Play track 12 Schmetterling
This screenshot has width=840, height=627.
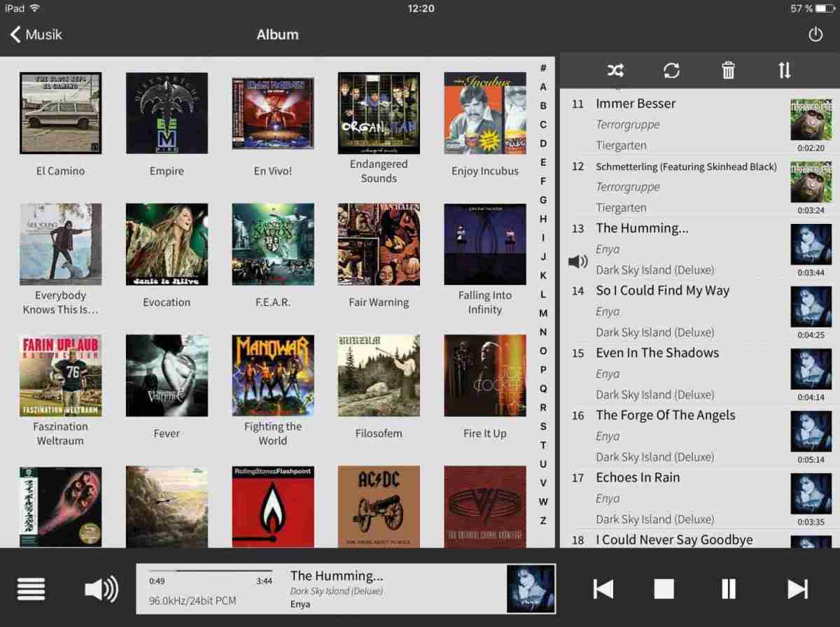tap(700, 186)
